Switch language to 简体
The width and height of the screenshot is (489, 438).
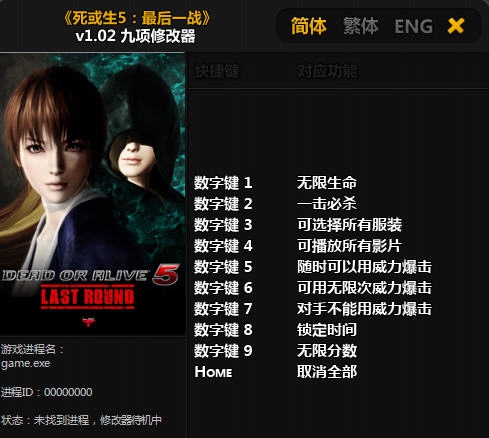coord(309,26)
